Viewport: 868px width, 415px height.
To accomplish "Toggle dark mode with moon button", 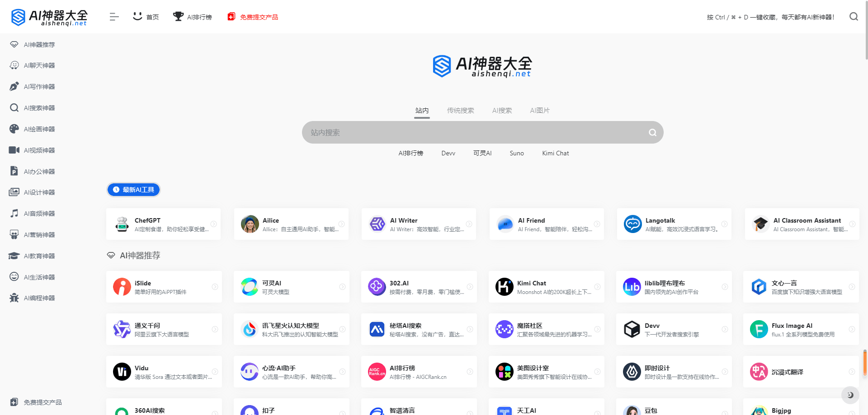I will [x=850, y=395].
